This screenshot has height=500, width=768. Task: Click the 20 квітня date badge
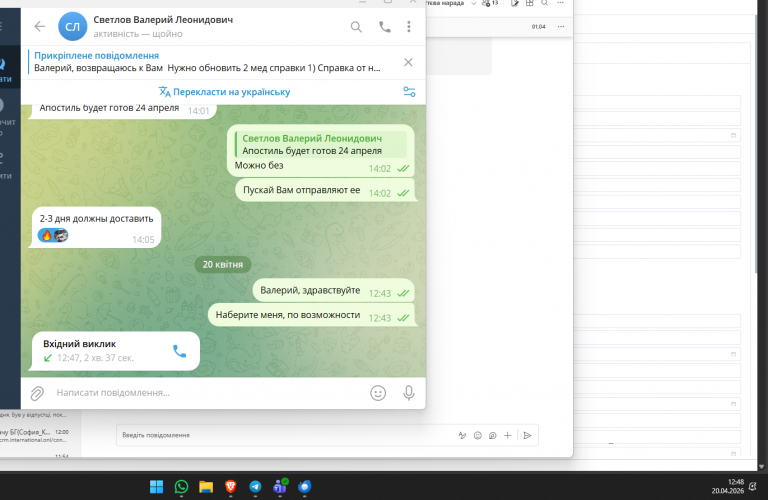tap(223, 264)
